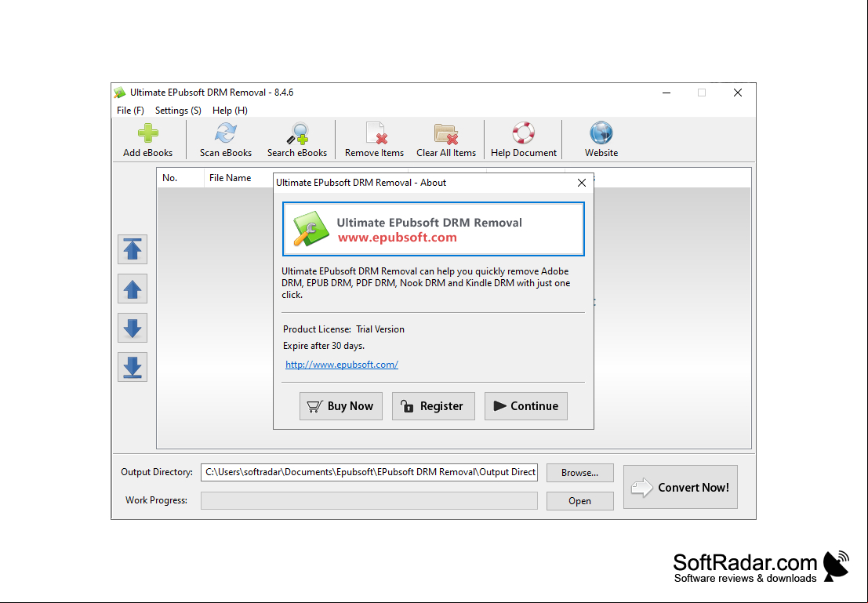Click the Open output folder button
Viewport: 868px width, 603px height.
click(579, 501)
